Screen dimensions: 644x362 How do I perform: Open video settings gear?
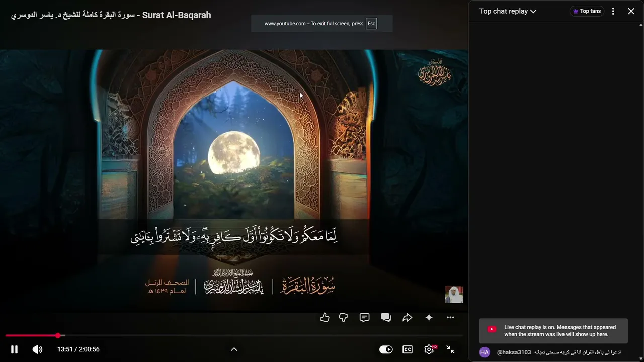tap(429, 349)
